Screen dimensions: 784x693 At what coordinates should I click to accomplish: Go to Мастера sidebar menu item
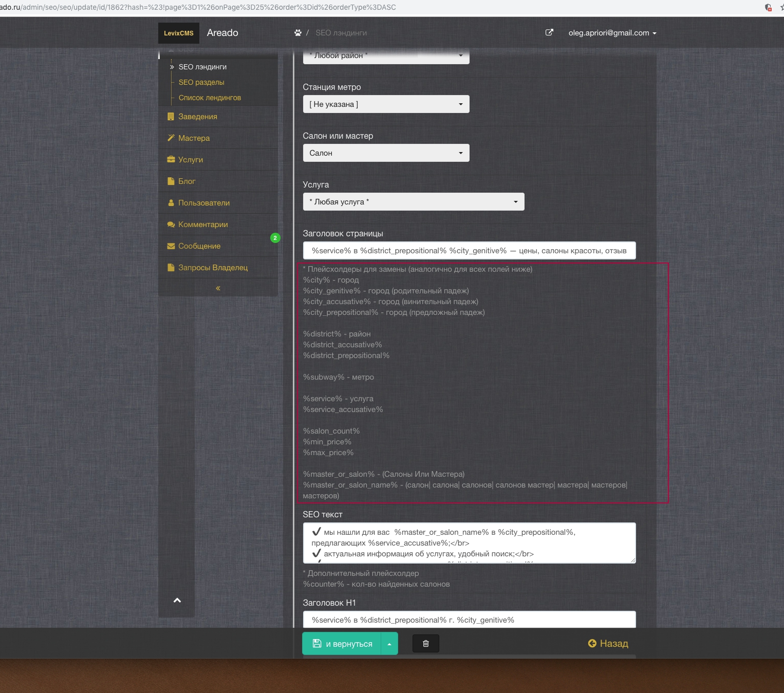(x=194, y=138)
